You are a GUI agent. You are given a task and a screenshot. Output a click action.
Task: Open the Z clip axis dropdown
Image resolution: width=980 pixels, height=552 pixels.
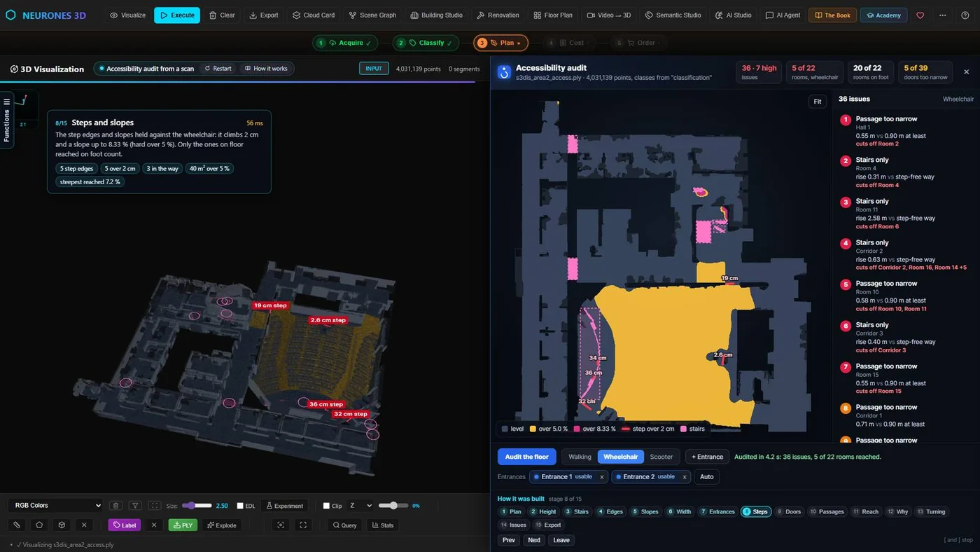(x=361, y=506)
